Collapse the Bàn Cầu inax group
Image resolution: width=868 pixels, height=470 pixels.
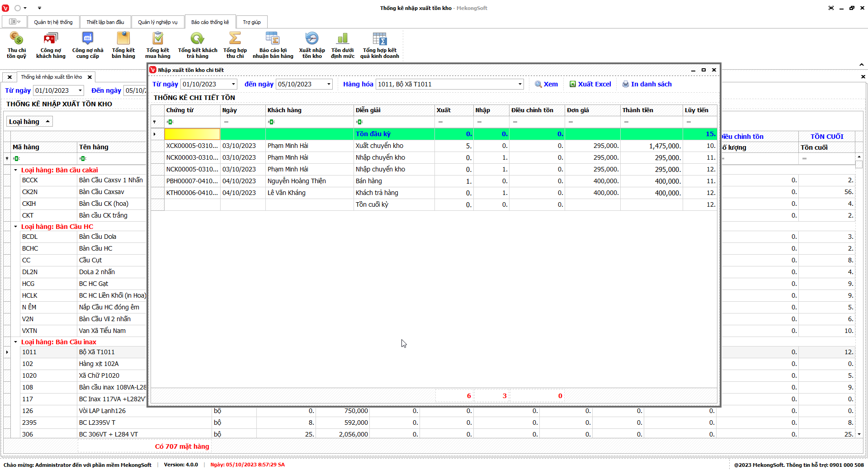(15, 342)
